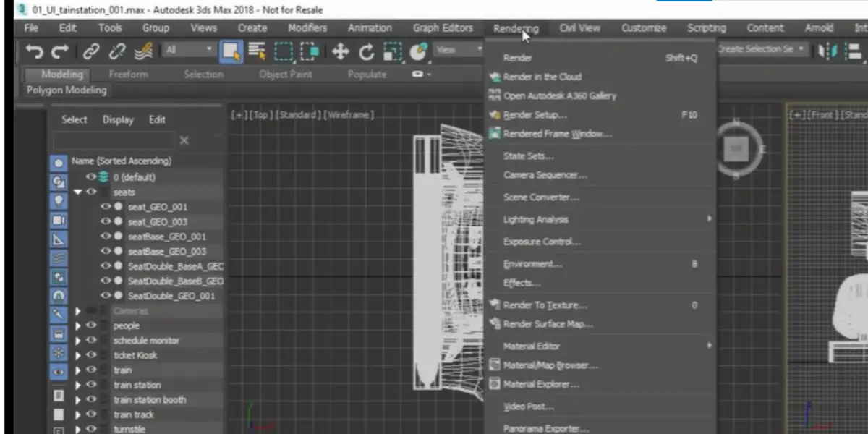The image size is (868, 434).
Task: Toggle Display Cameras filter in scene explorer
Action: 59,220
